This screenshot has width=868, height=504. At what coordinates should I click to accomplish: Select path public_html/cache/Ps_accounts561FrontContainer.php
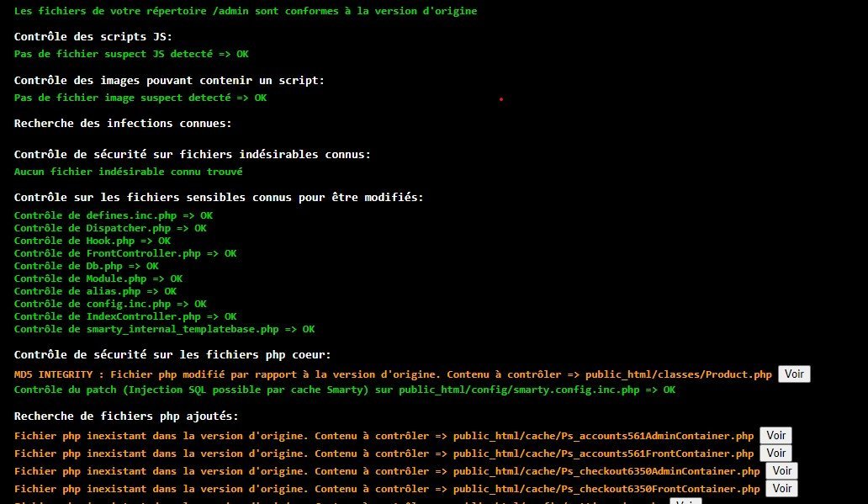pos(603,454)
